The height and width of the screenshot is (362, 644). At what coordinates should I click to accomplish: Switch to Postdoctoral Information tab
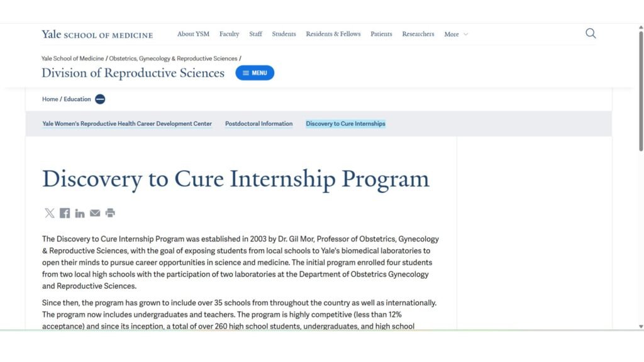(x=258, y=124)
